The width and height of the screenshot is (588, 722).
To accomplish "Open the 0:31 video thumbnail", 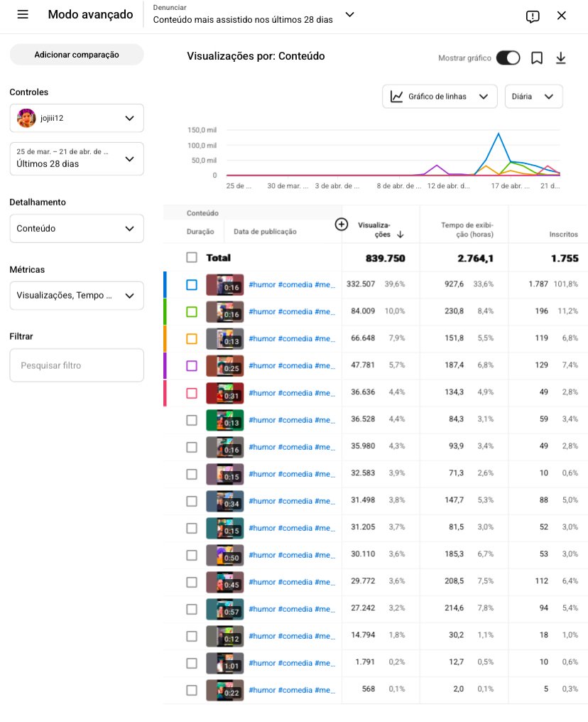I will pos(224,393).
